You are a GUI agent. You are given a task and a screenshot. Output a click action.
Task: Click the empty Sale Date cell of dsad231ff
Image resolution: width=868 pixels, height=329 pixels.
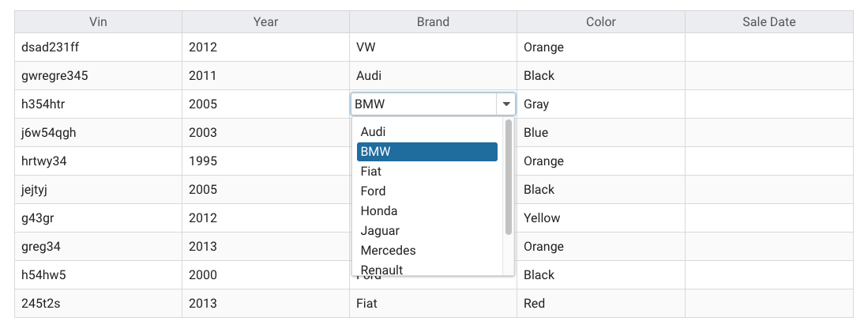[769, 47]
